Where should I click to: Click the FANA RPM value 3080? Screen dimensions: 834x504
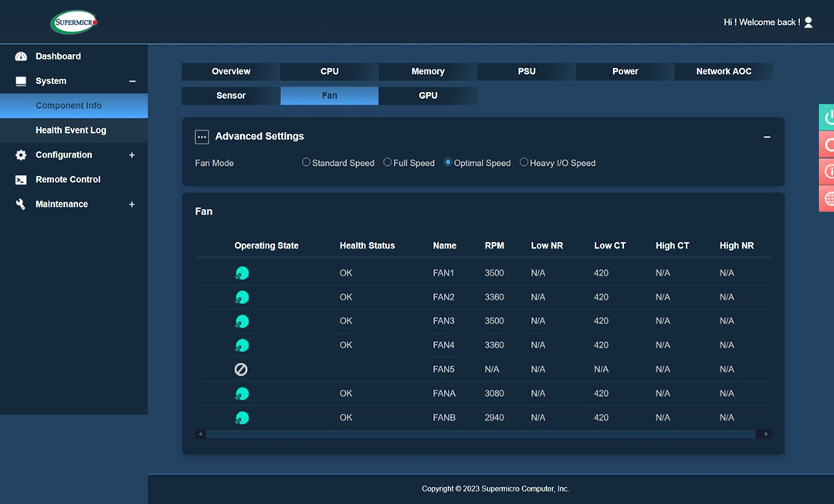click(494, 394)
